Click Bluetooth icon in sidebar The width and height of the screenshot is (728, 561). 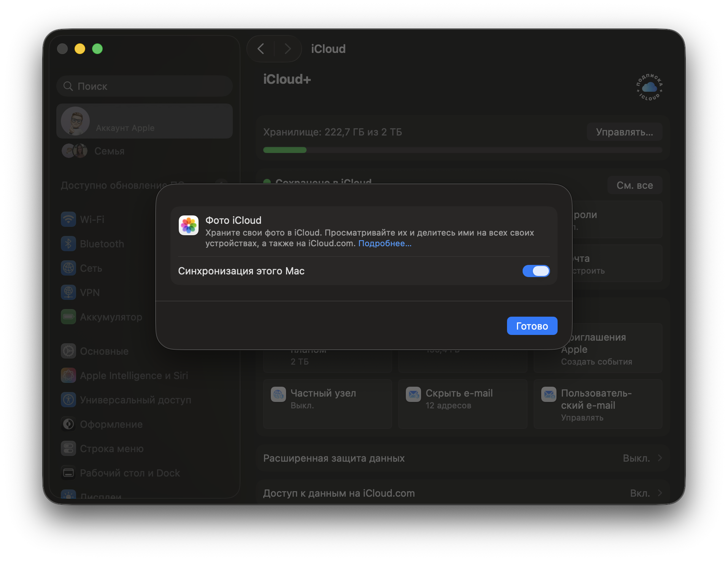pyautogui.click(x=68, y=244)
